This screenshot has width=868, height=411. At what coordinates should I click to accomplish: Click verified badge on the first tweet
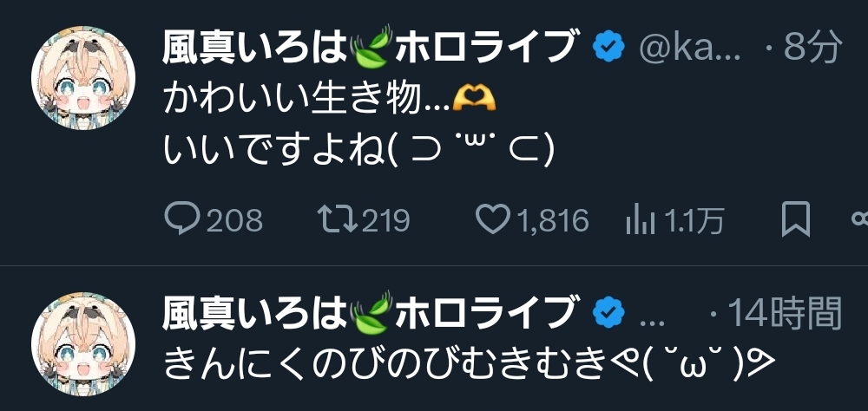pyautogui.click(x=609, y=47)
